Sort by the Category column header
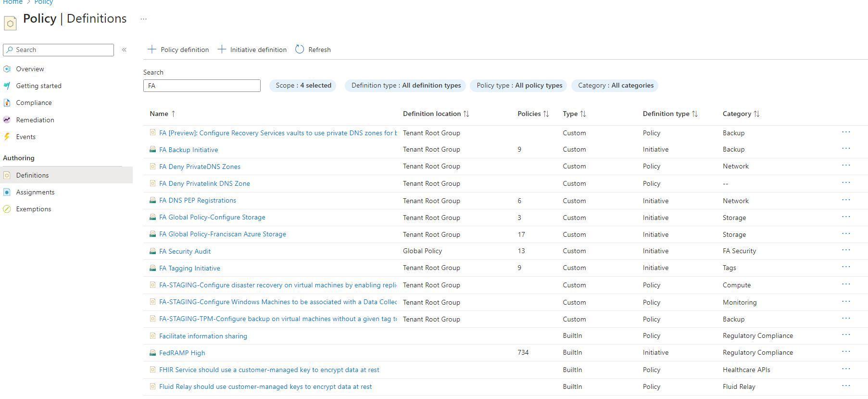868x399 pixels. [x=741, y=114]
